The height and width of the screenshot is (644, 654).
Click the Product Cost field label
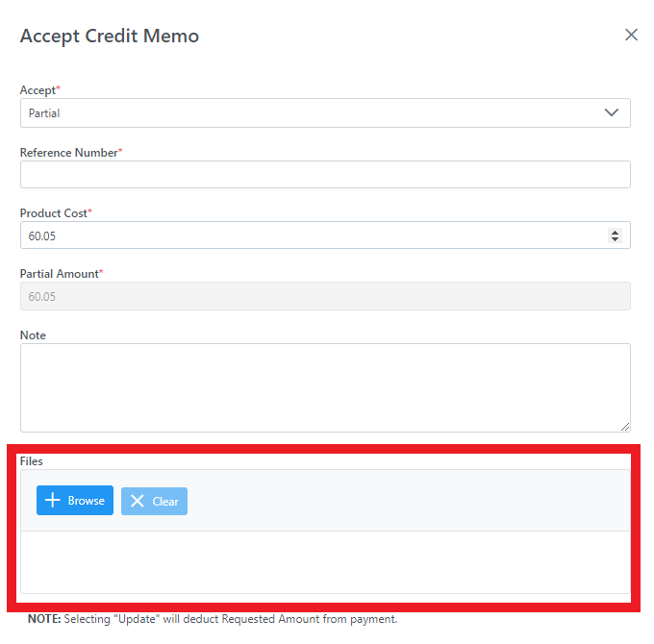click(x=56, y=213)
